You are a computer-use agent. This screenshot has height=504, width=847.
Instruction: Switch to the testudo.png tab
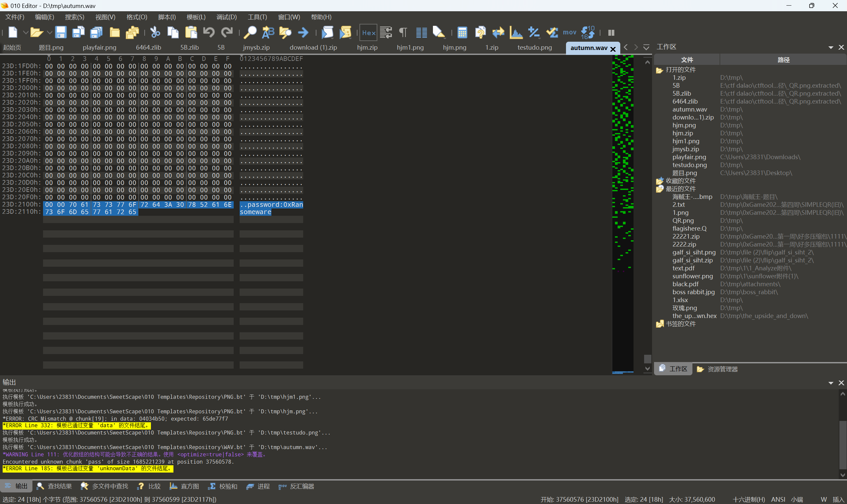535,48
